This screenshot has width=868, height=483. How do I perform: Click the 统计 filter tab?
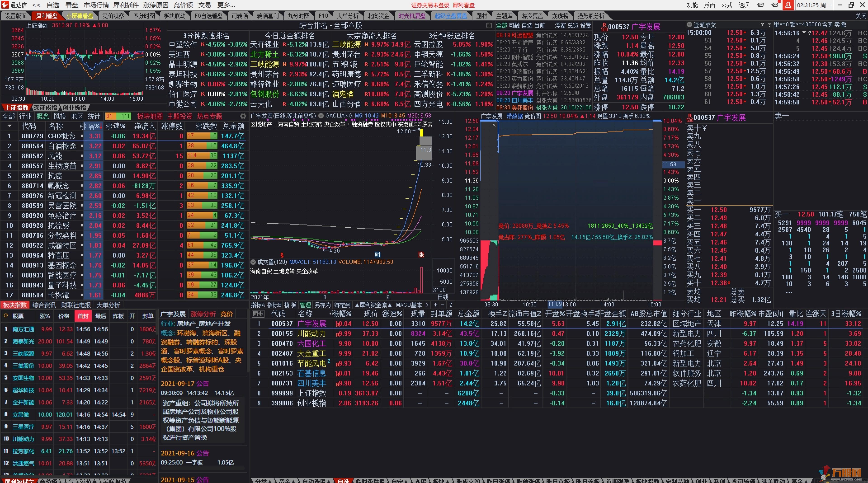94,116
